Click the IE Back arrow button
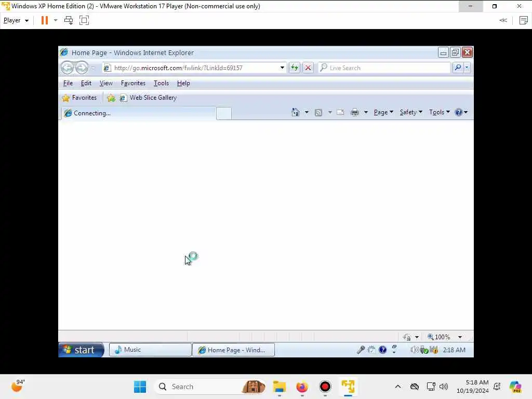This screenshot has height=399, width=532. tap(67, 68)
